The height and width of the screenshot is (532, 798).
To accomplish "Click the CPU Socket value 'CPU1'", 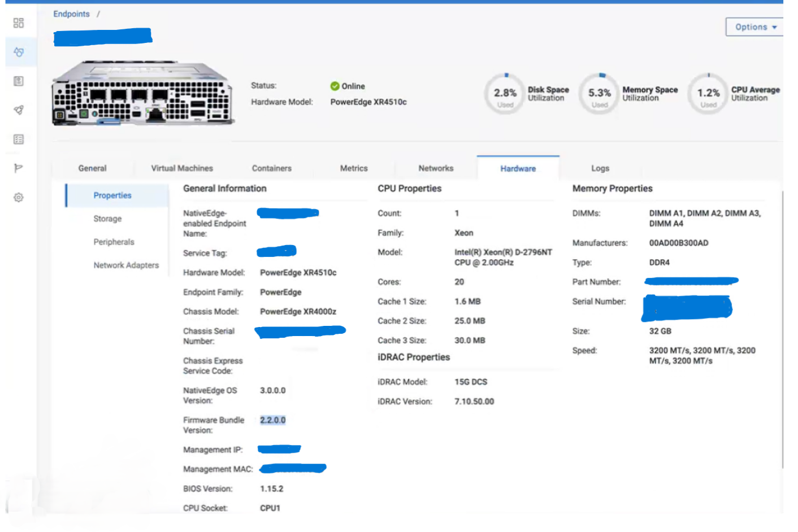I will (x=270, y=508).
